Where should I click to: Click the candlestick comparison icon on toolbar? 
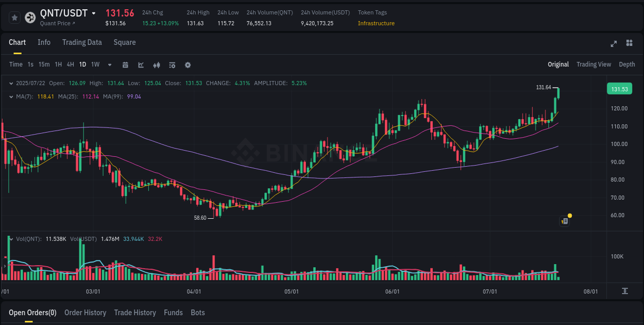[156, 65]
